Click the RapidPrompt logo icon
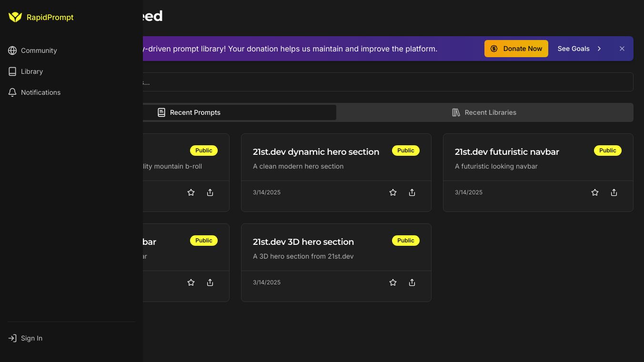The image size is (644, 362). pyautogui.click(x=15, y=17)
